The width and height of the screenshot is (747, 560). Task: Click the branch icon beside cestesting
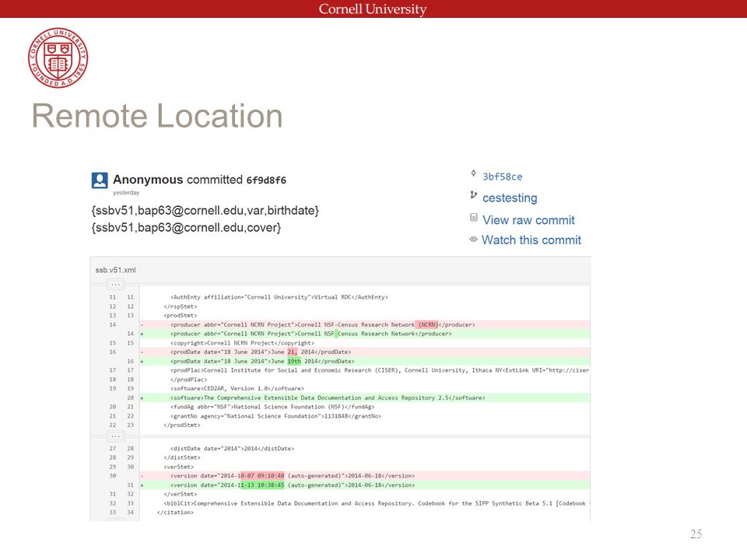click(473, 194)
